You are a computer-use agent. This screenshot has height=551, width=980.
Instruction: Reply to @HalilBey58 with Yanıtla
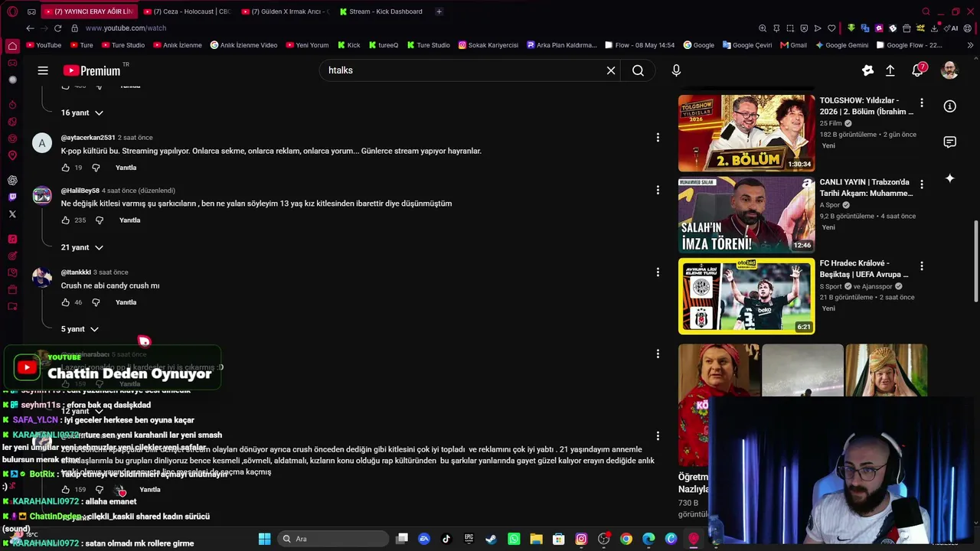(129, 220)
